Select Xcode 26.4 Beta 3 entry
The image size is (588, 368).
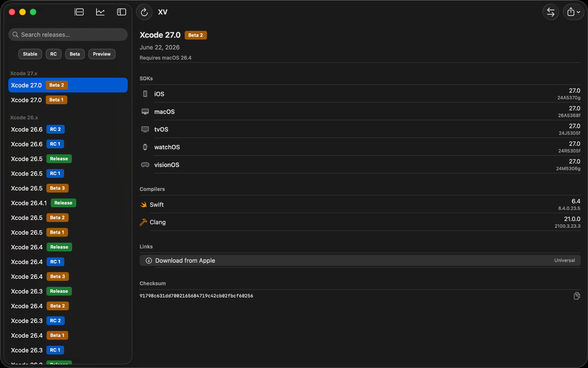[x=68, y=276]
